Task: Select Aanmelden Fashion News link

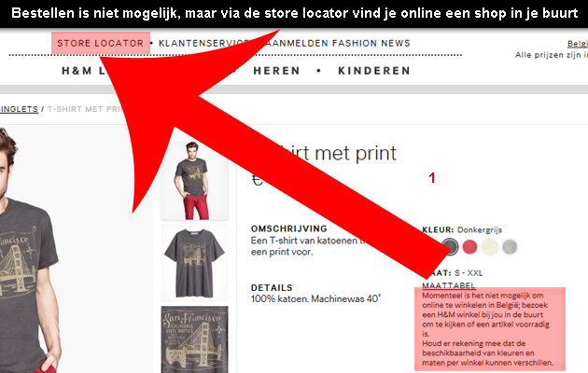Action: [336, 44]
